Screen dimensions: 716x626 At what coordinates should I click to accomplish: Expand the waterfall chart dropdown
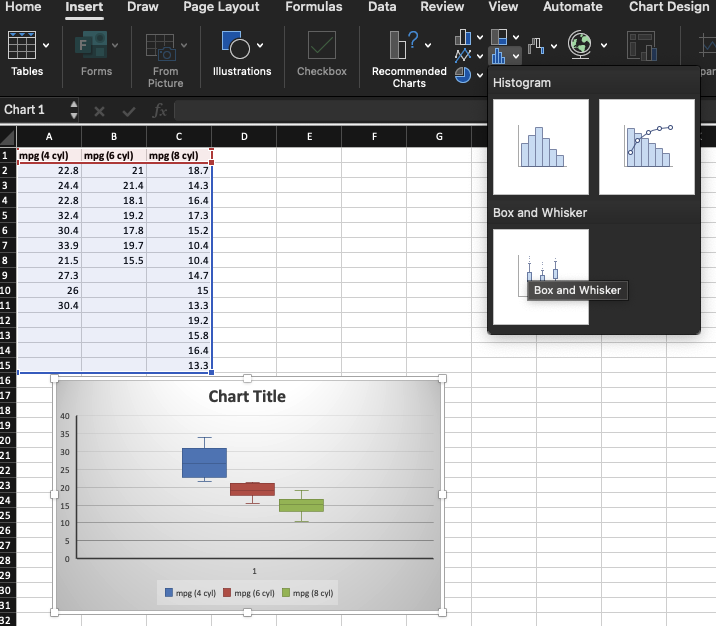coord(552,46)
